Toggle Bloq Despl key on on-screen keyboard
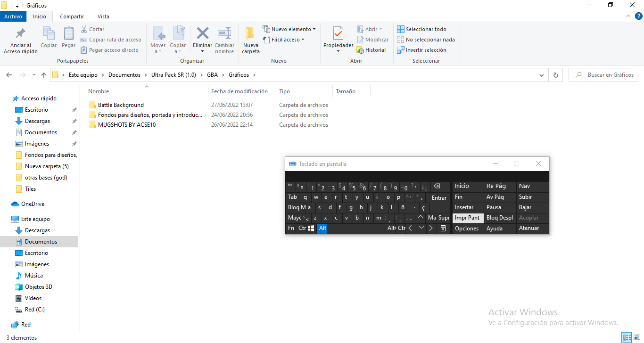644x343 pixels. (x=499, y=218)
